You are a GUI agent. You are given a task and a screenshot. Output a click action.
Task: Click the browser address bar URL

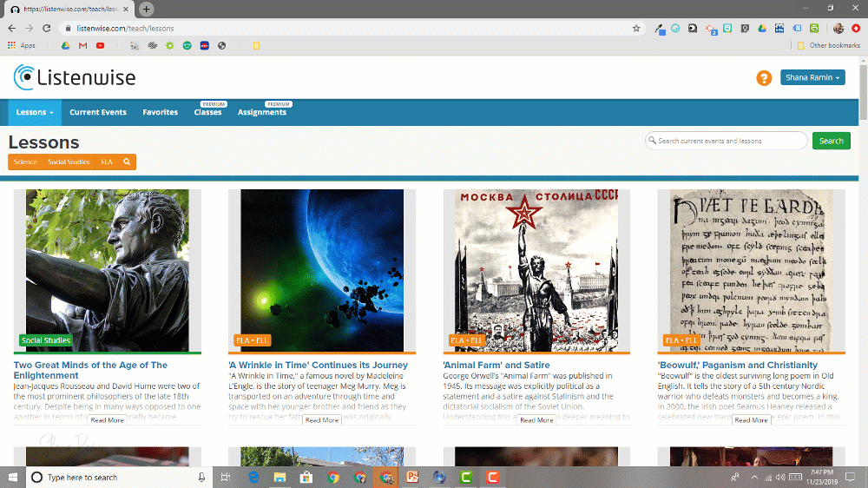(125, 29)
